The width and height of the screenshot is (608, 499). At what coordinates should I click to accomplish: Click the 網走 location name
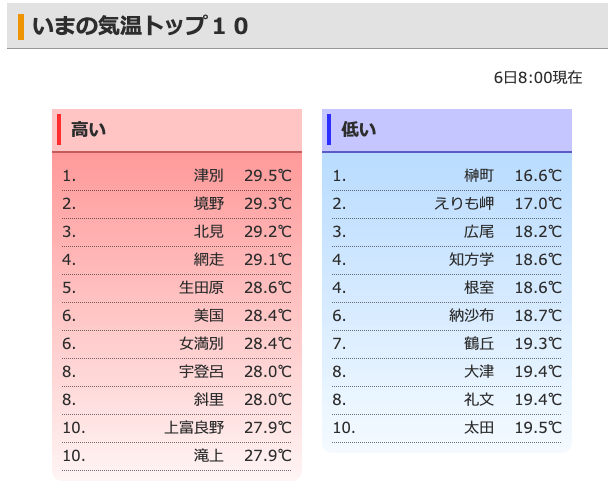tap(209, 260)
